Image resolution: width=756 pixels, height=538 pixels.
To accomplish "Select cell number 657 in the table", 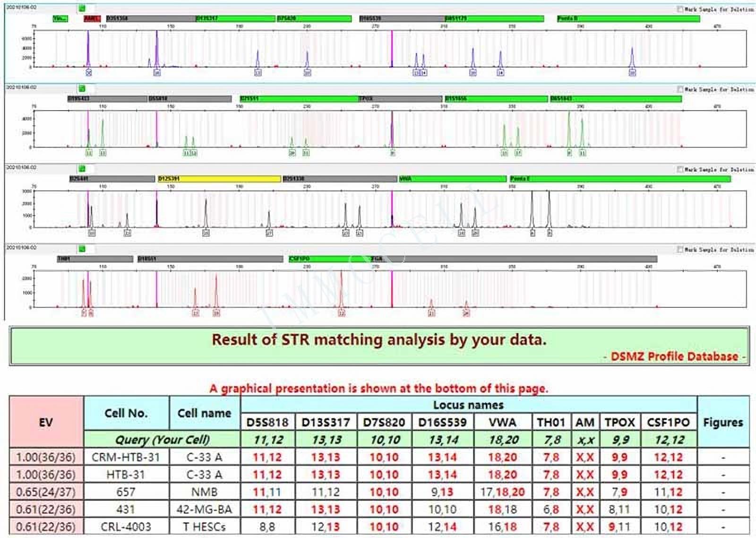I will [126, 492].
